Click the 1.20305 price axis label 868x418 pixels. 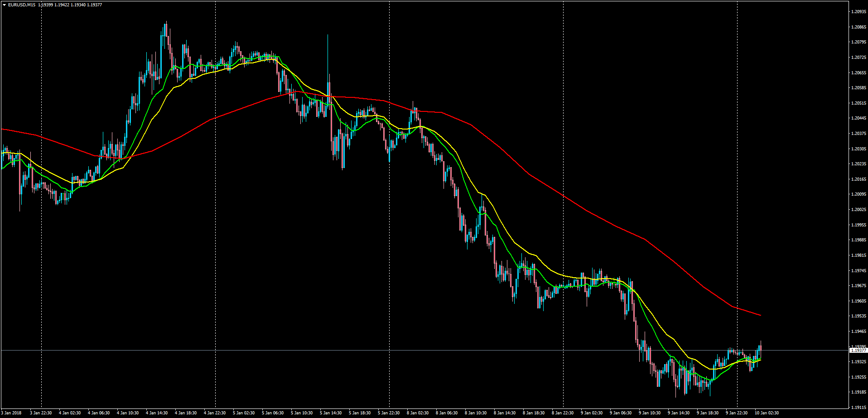pyautogui.click(x=859, y=149)
